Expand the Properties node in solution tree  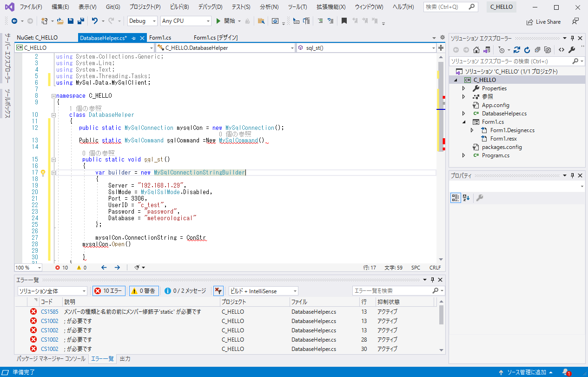point(463,88)
